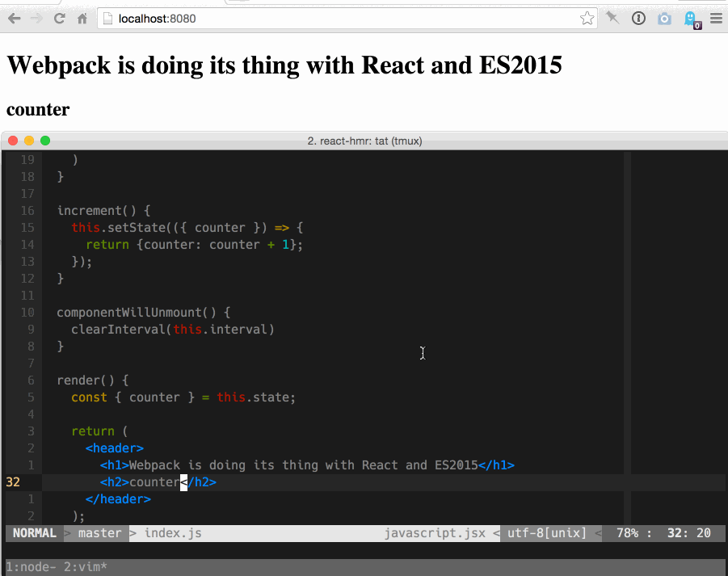Focus the address bar showing localhost:8080
Screen dimensions: 728x576
coord(347,19)
